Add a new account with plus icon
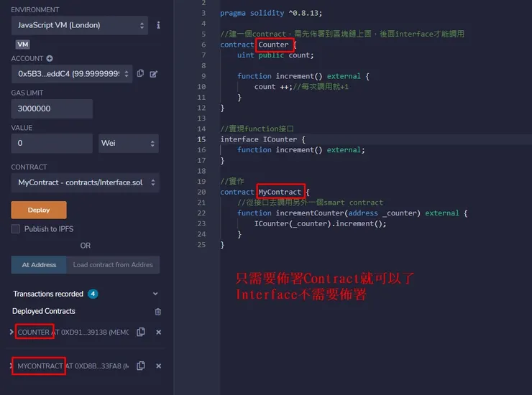 [50, 58]
